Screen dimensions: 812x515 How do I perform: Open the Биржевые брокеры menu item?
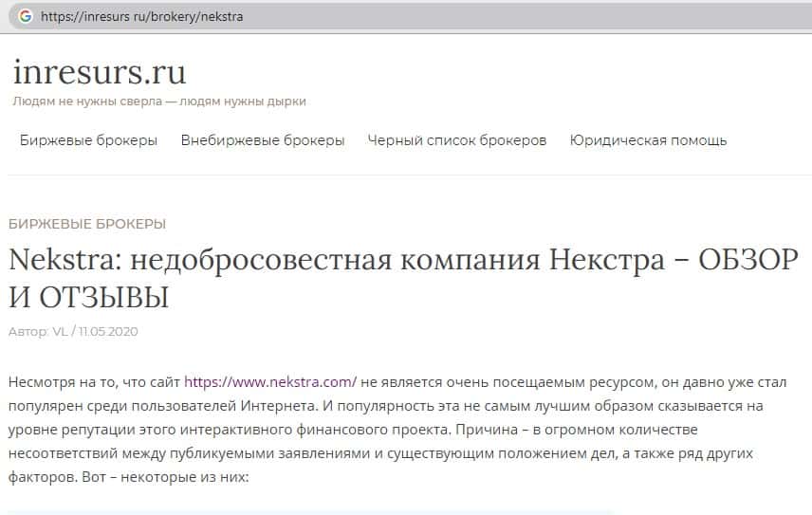[x=88, y=140]
